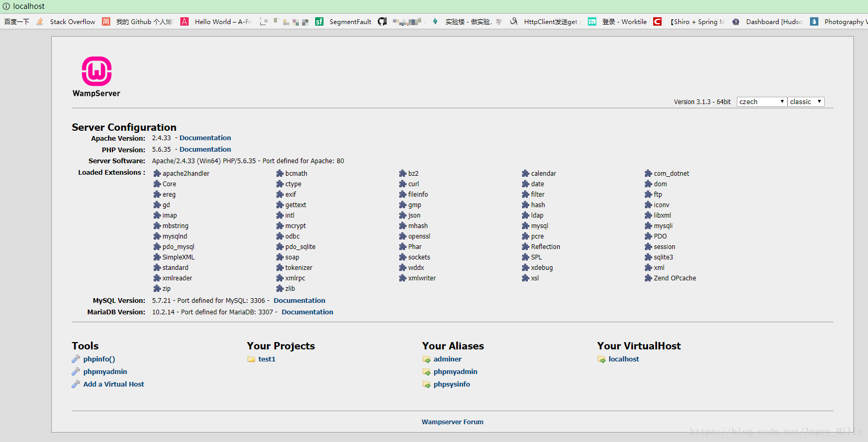Screen dimensions: 868x442
Task: Click puzzle icon beside Zend OPcache
Action: [x=648, y=278]
